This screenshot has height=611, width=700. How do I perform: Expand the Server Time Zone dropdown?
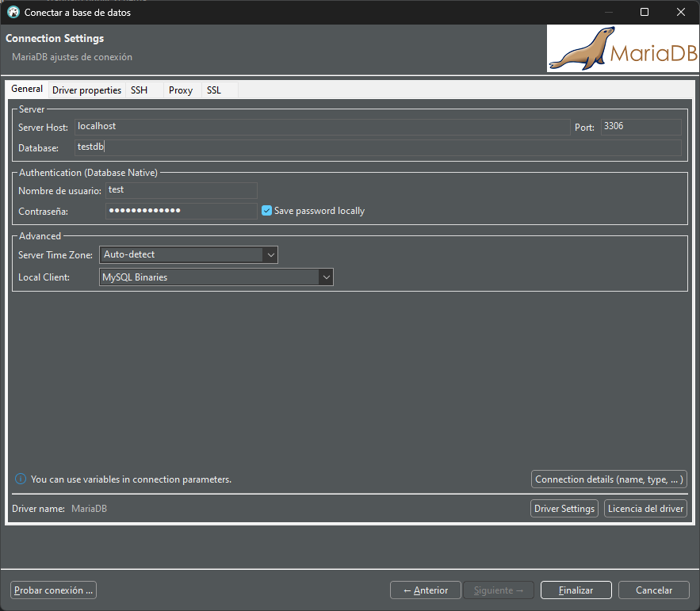270,254
